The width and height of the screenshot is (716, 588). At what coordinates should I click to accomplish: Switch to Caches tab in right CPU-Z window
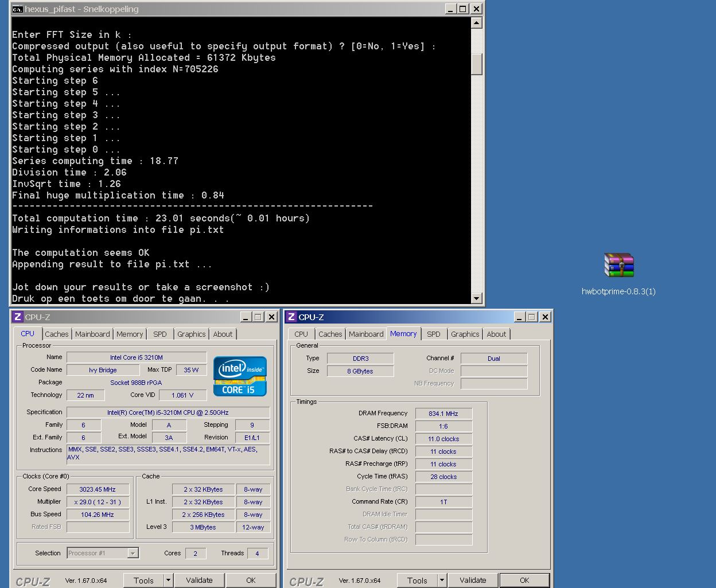pyautogui.click(x=330, y=334)
